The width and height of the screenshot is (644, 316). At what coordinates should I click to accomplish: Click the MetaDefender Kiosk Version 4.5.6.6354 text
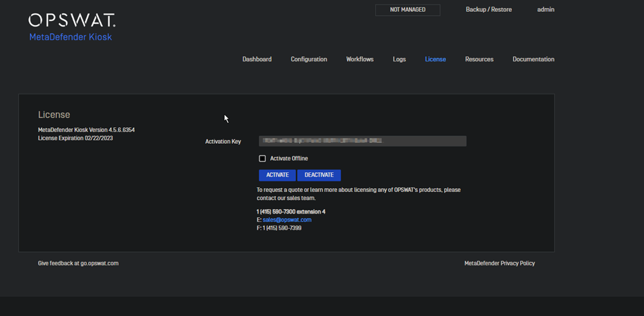pyautogui.click(x=87, y=130)
